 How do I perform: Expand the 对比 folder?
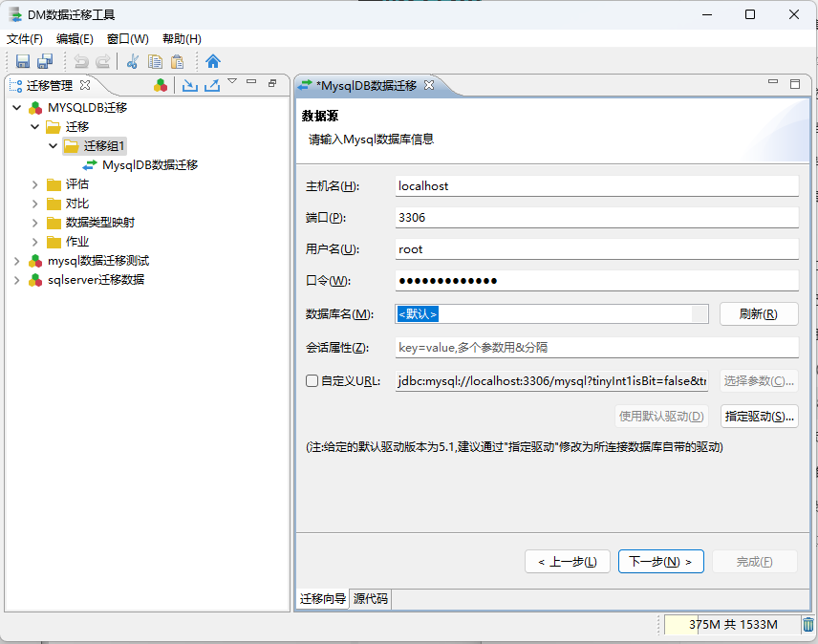(35, 204)
